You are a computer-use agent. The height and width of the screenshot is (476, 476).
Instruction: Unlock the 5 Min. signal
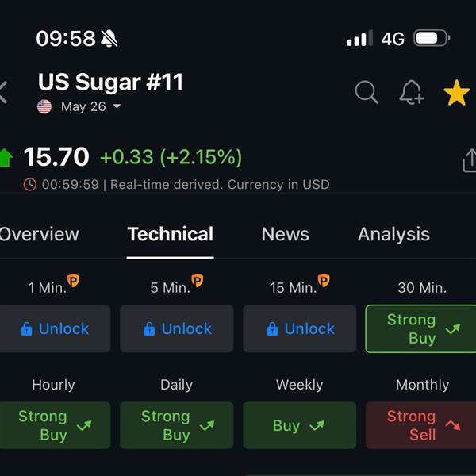click(x=177, y=328)
